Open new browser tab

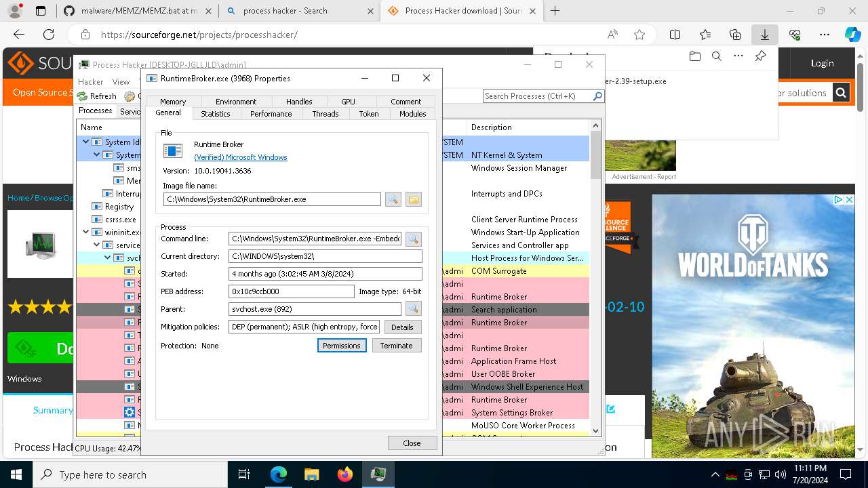555,11
